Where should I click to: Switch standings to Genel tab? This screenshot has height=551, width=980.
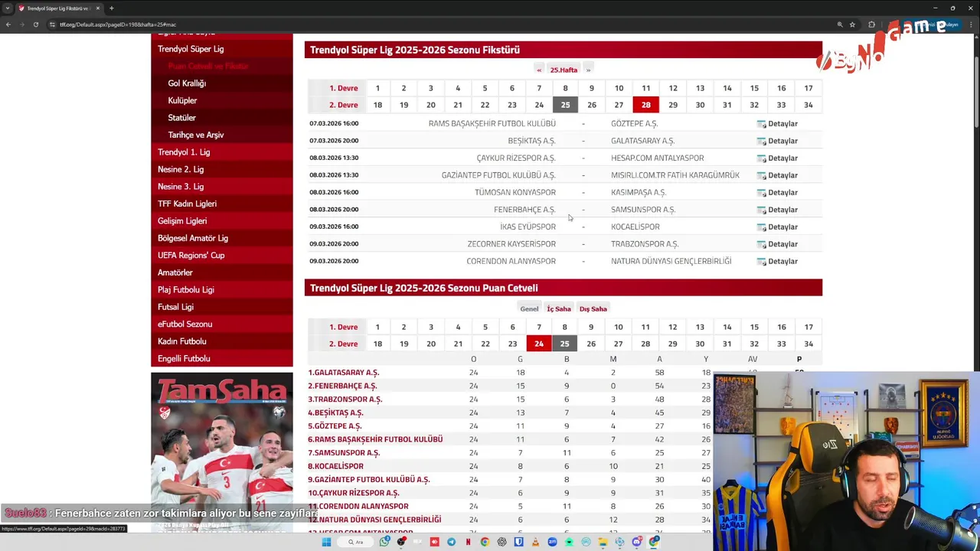[529, 309]
